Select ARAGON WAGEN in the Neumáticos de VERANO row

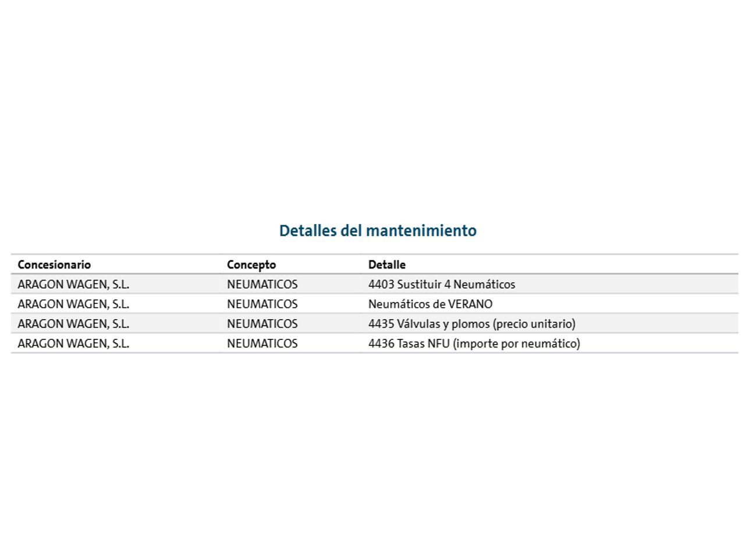pos(73,304)
